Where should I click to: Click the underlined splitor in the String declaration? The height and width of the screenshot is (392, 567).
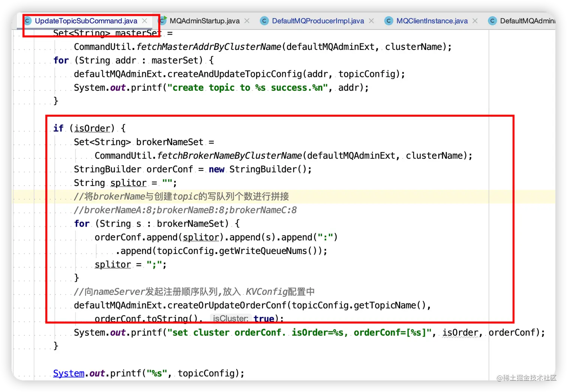tap(129, 183)
